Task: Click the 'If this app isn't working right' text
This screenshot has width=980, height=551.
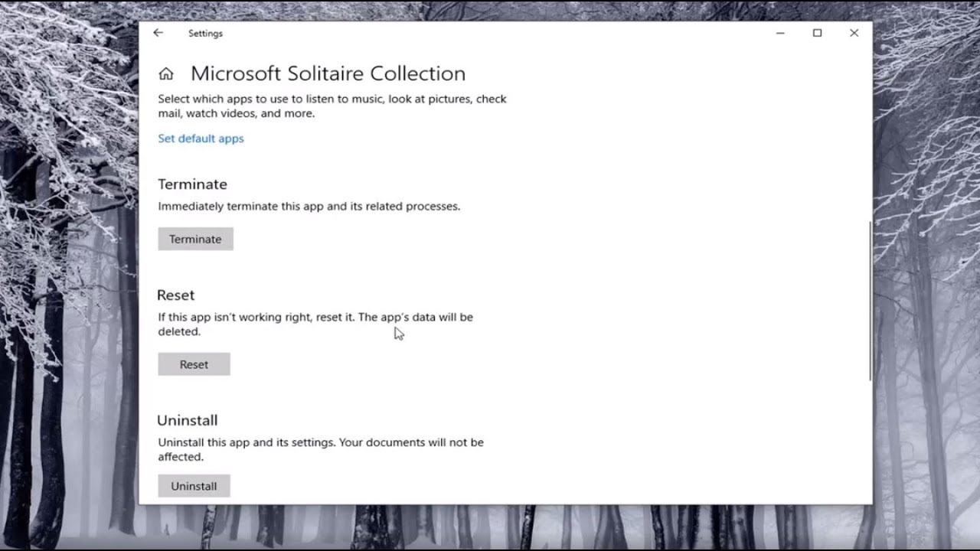Action: click(315, 324)
